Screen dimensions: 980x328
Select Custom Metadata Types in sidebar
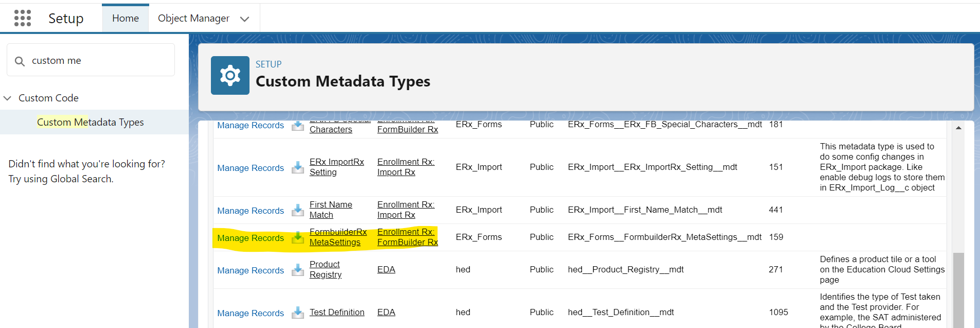tap(90, 122)
